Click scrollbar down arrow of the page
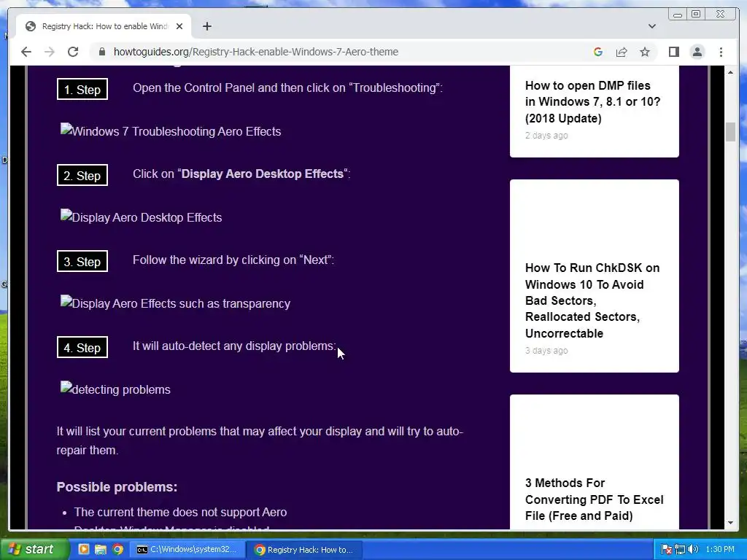 730,522
